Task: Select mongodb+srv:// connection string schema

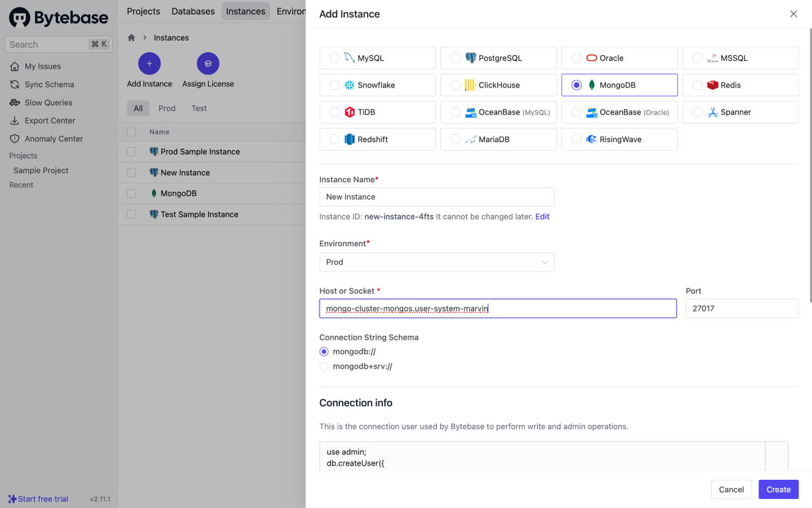Action: (324, 366)
